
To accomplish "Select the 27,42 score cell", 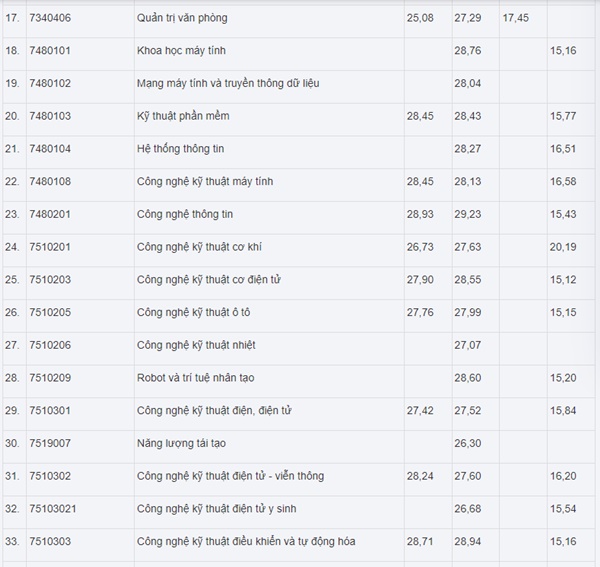I will pyautogui.click(x=421, y=410).
